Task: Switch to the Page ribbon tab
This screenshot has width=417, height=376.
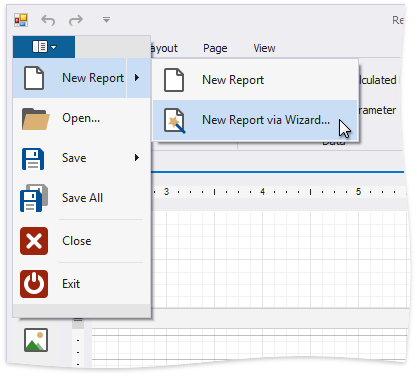Action: (215, 48)
